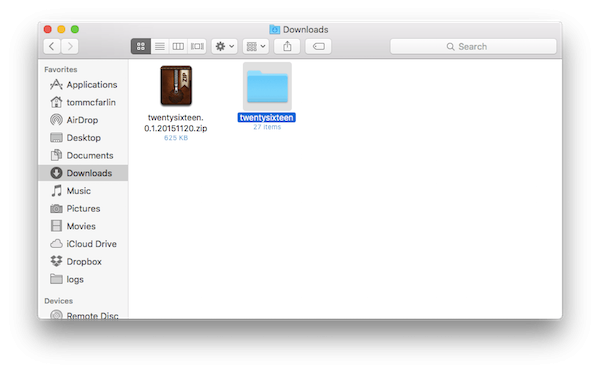Open Applications in the sidebar
This screenshot has width=600, height=373.
pyautogui.click(x=83, y=85)
